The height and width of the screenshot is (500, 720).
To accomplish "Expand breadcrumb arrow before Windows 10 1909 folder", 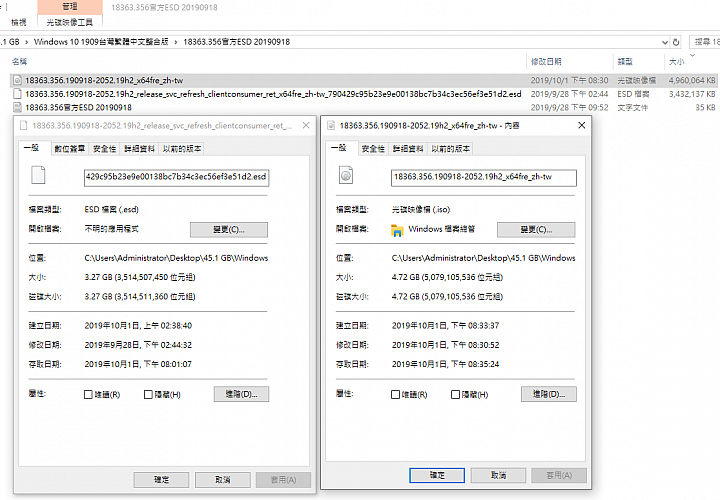I will click(27, 42).
